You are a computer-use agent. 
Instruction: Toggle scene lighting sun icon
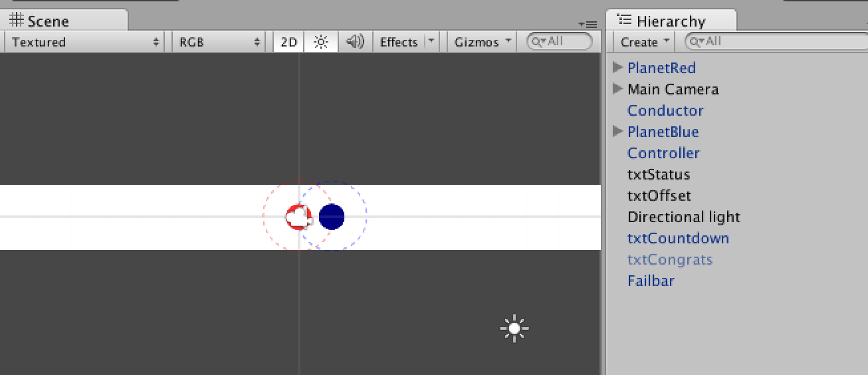(x=321, y=42)
